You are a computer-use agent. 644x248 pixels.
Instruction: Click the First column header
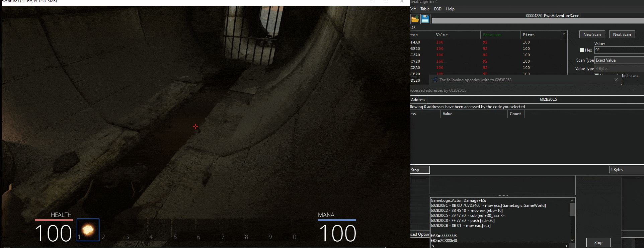click(541, 35)
